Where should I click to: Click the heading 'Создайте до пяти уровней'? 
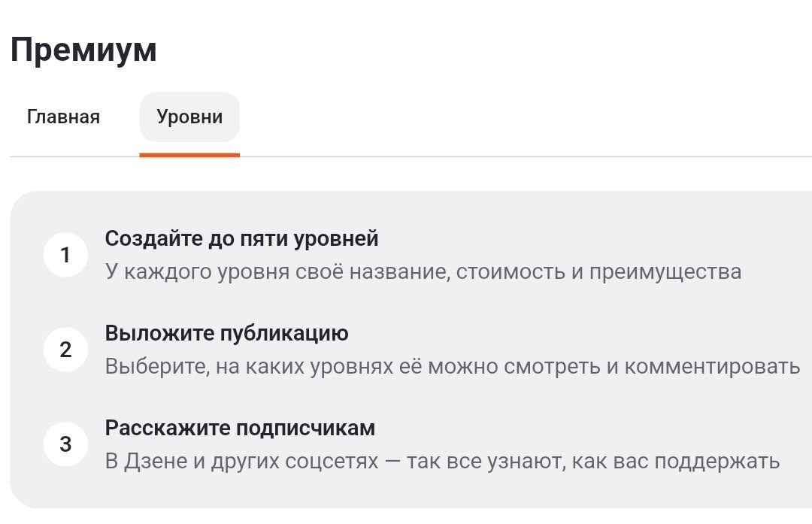click(x=241, y=238)
